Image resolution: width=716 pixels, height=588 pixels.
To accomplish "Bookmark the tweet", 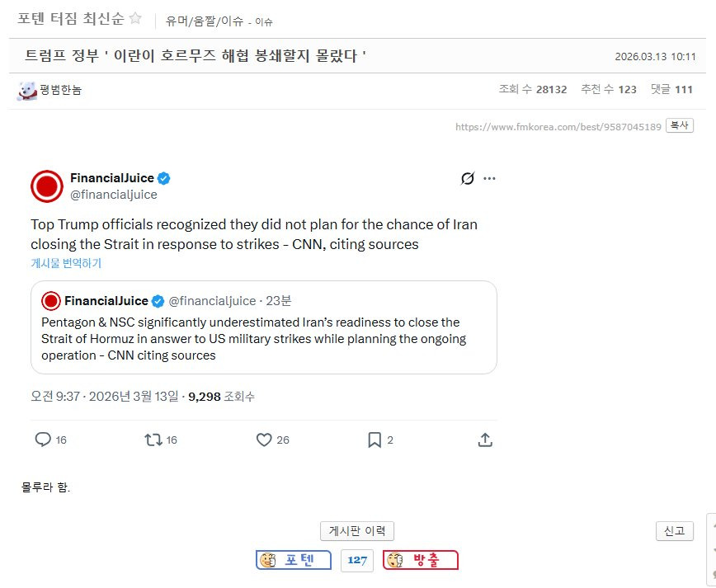I will 374,440.
